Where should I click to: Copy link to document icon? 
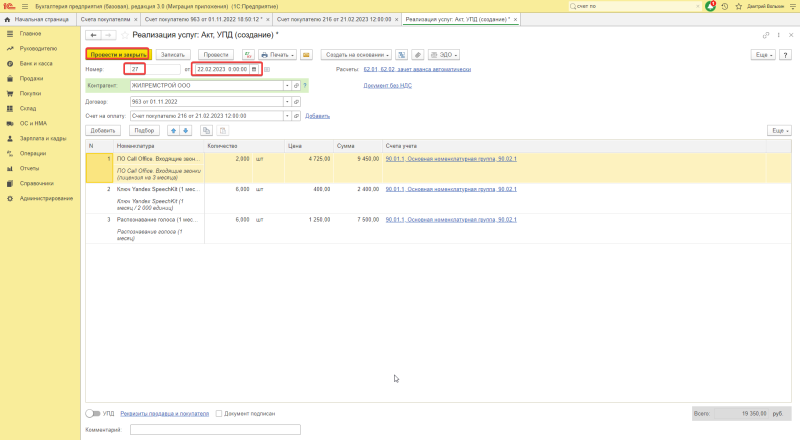click(x=765, y=35)
